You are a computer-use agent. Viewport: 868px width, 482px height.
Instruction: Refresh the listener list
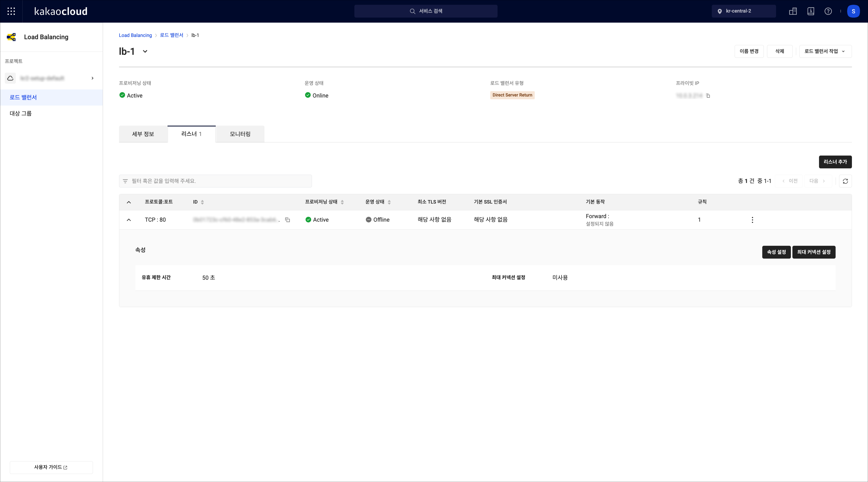[845, 181]
